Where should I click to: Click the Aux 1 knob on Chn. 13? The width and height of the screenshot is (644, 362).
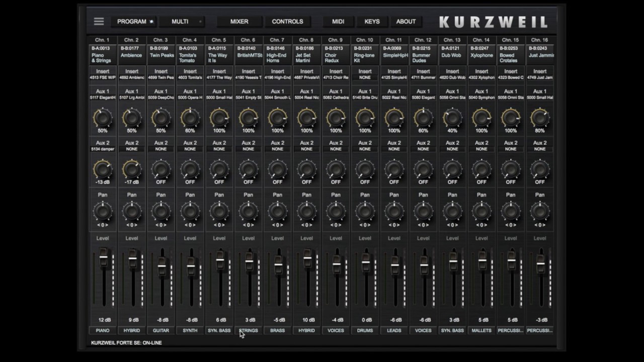(x=452, y=118)
